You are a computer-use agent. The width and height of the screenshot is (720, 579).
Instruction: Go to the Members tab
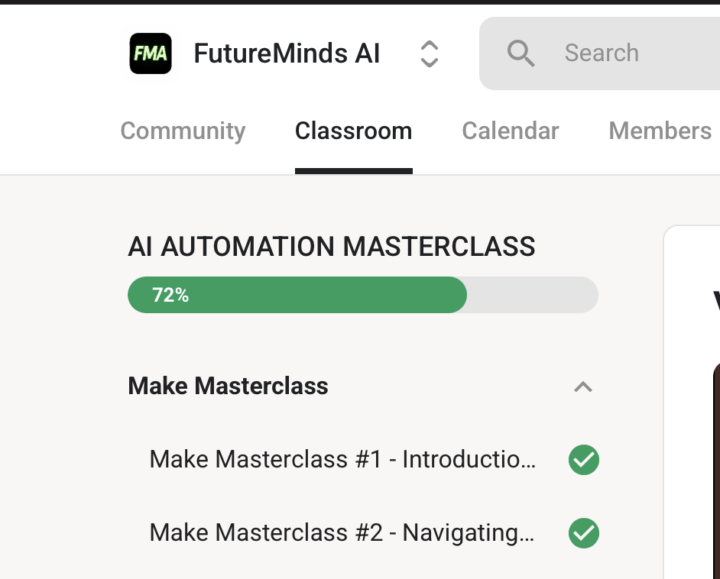[x=660, y=131]
